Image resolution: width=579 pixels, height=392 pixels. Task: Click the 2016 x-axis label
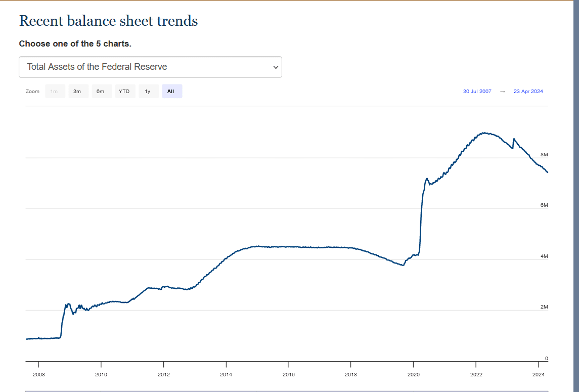click(288, 375)
